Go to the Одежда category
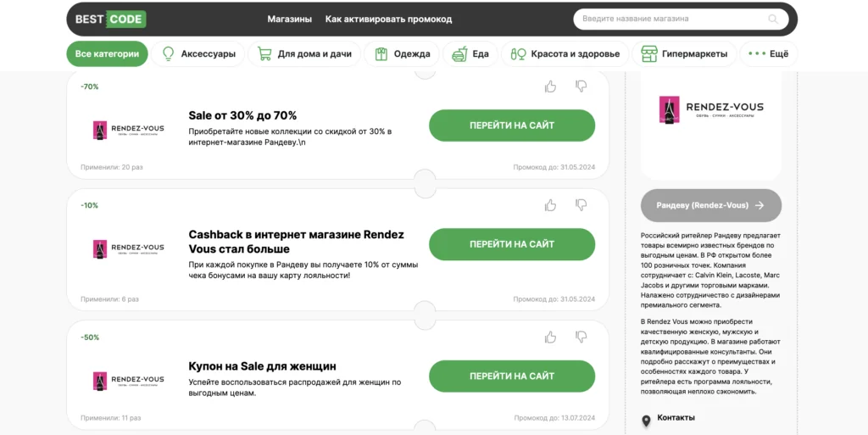 pos(403,54)
